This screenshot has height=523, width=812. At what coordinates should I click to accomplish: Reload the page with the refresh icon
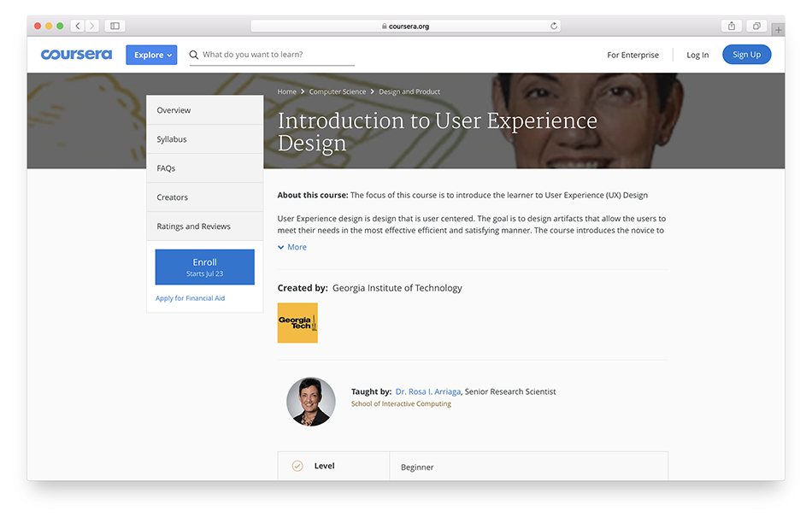point(554,26)
